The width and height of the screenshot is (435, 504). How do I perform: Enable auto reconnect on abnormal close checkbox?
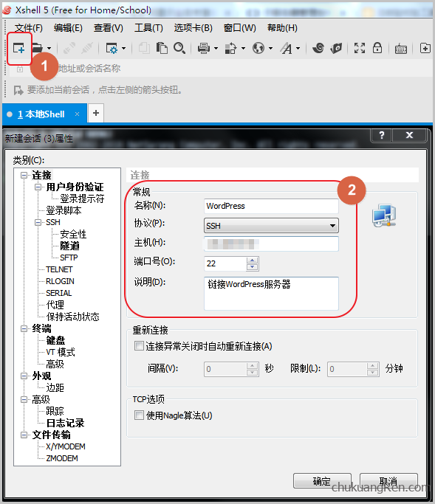tap(139, 346)
